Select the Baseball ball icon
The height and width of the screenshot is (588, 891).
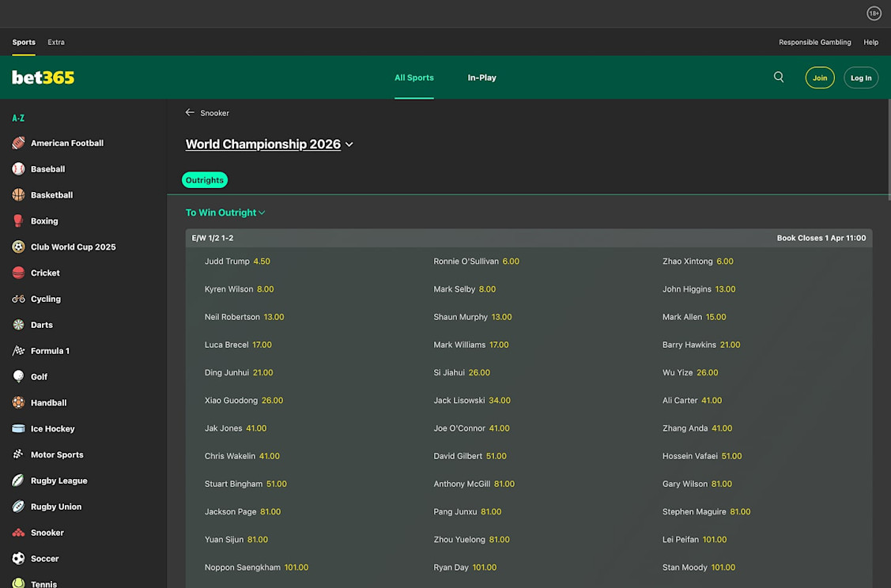18,168
